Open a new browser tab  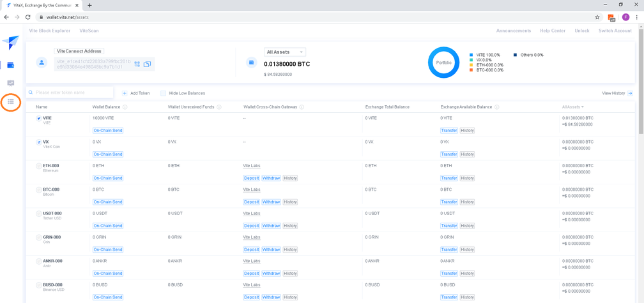click(x=89, y=5)
